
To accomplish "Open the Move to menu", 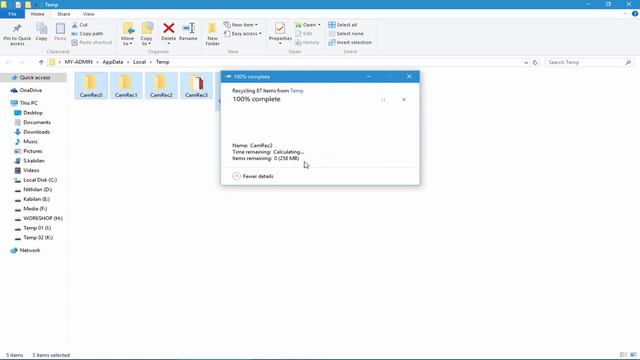I will [128, 34].
